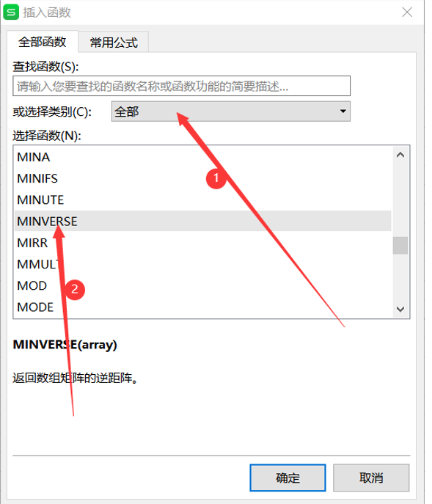Expand the 或选择类别 dropdown arrow

click(x=343, y=112)
